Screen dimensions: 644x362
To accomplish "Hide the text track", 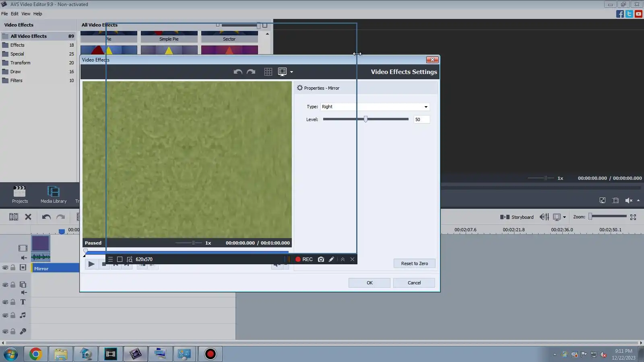I will (x=5, y=302).
